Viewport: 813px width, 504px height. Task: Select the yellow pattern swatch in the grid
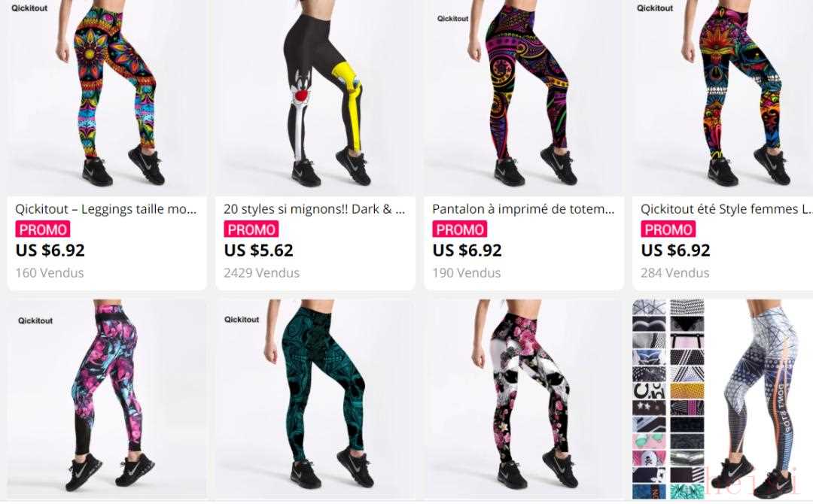click(x=687, y=391)
